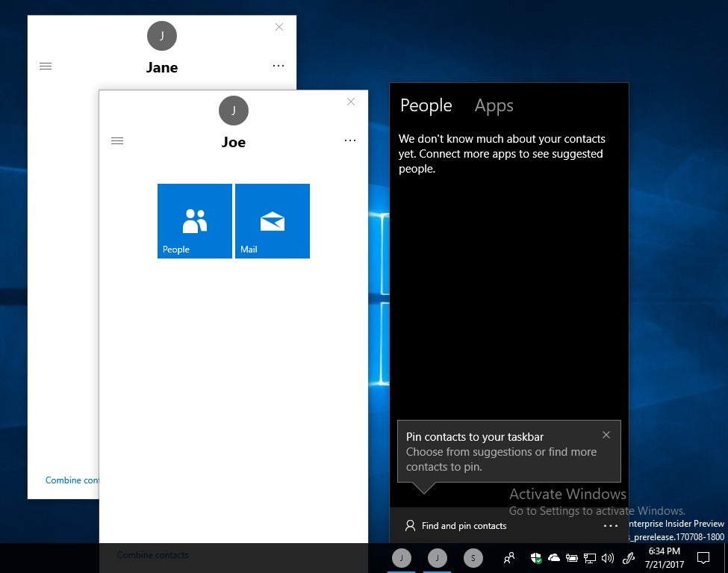Screen dimensions: 728x573
Task: Open second pinned J contact on taskbar
Action: 438,557
